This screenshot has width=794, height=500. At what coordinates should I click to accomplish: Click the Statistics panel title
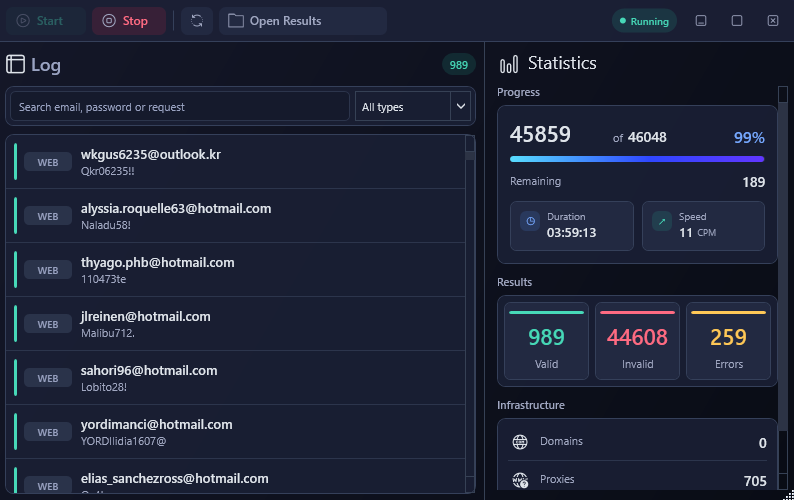click(x=562, y=63)
